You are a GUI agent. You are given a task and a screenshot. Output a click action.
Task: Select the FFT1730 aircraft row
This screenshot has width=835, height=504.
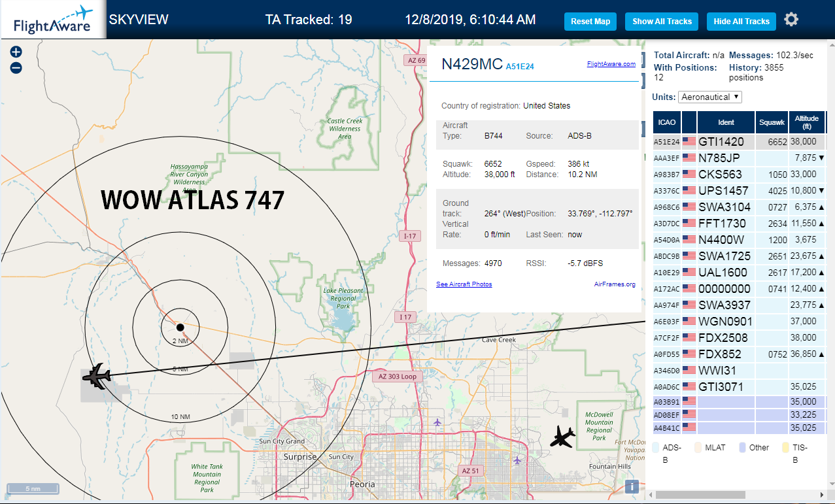pos(740,223)
